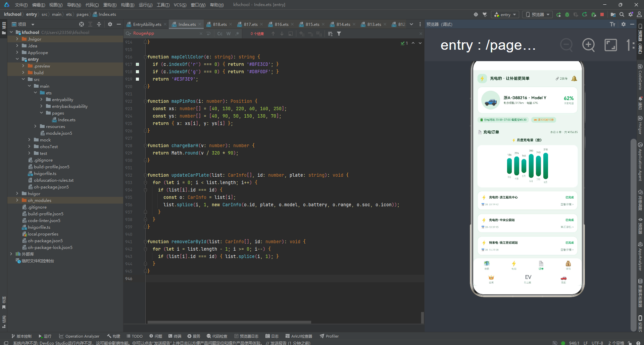The height and width of the screenshot is (345, 644).
Task: Expand the AppScope folder
Action: click(17, 52)
